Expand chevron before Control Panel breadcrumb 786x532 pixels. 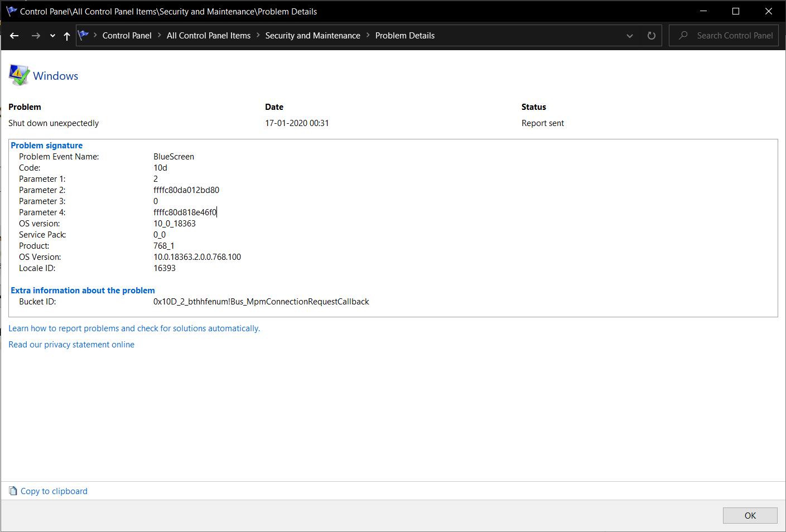95,35
